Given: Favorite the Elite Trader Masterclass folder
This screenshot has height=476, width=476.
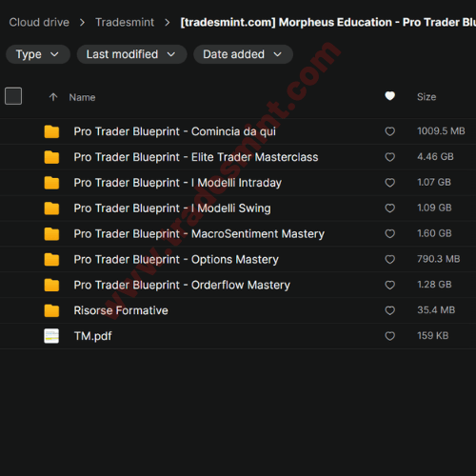Looking at the screenshot, I should (x=390, y=157).
